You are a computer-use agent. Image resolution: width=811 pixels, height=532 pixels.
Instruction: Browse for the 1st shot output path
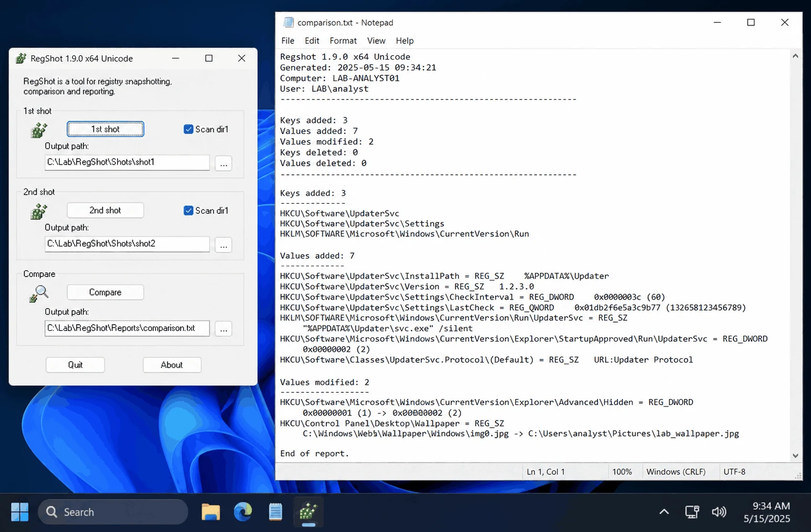coord(224,163)
